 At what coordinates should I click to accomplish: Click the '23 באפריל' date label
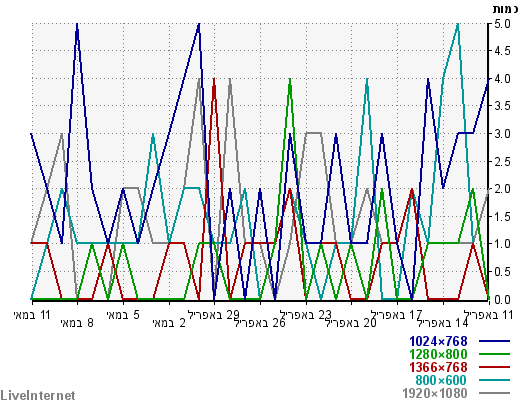point(306,315)
